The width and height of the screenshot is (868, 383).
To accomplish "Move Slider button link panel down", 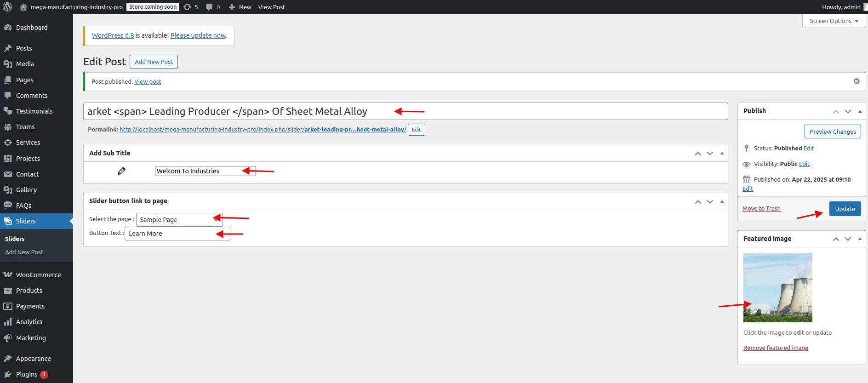I will 710,201.
